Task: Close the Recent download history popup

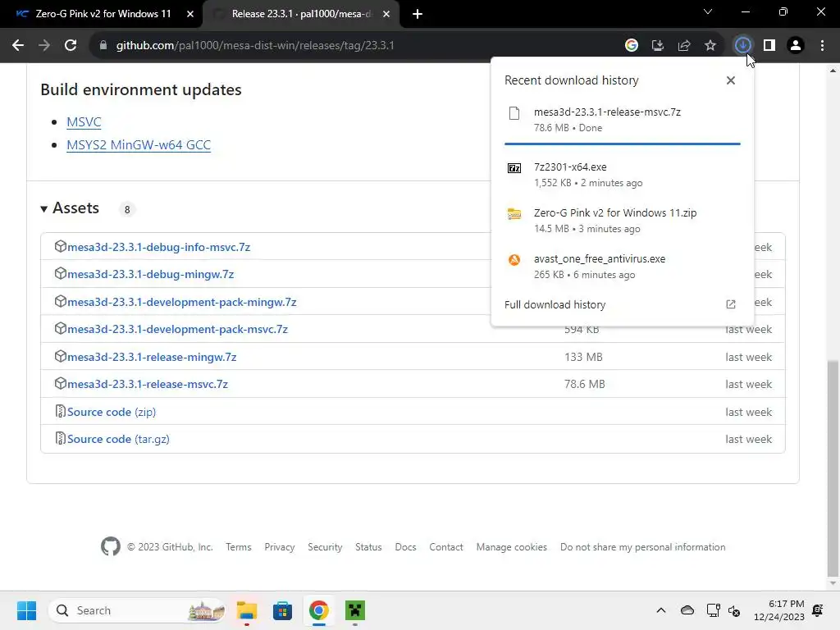Action: [731, 80]
